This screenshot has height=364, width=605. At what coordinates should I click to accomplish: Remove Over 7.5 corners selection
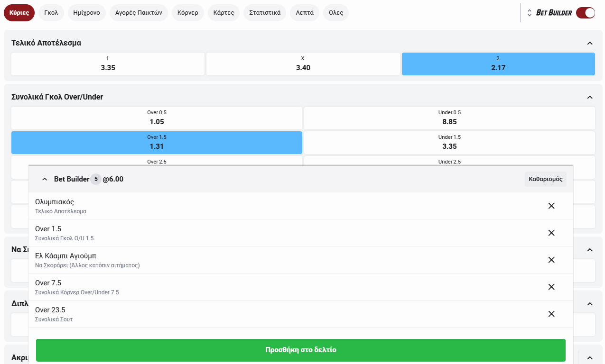pos(551,287)
